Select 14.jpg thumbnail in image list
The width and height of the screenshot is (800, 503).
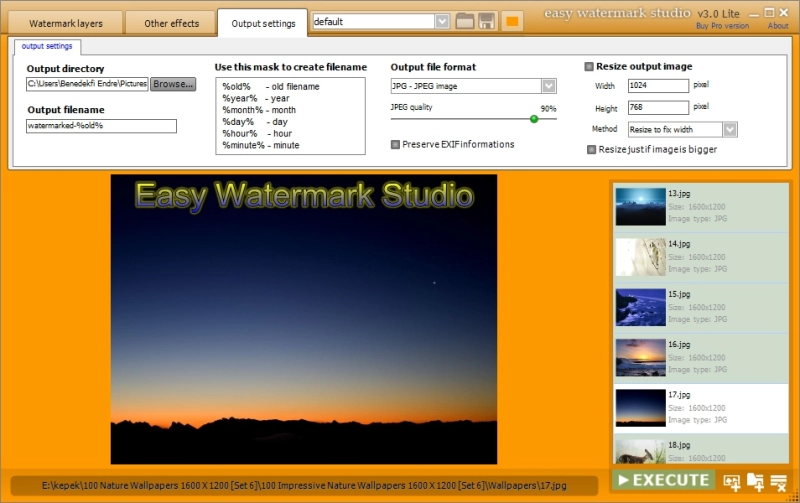coord(640,257)
